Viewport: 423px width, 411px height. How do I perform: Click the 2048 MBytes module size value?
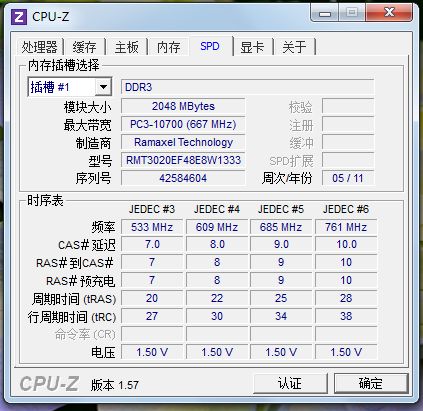(x=183, y=106)
